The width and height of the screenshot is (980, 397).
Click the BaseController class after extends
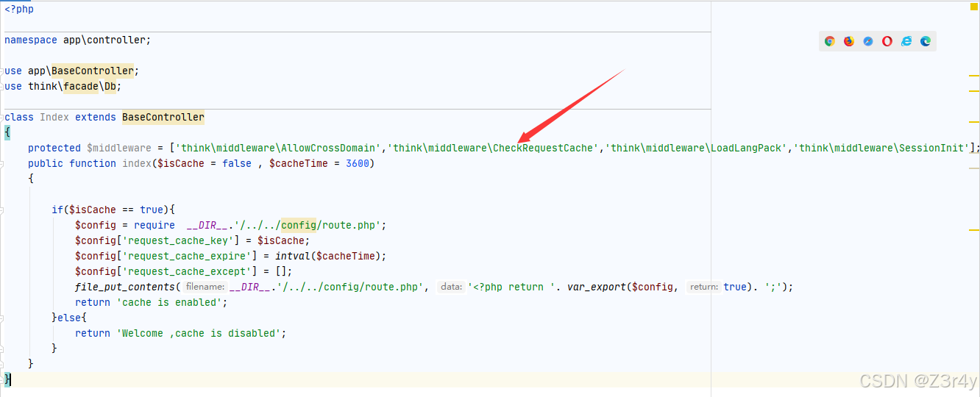click(163, 118)
